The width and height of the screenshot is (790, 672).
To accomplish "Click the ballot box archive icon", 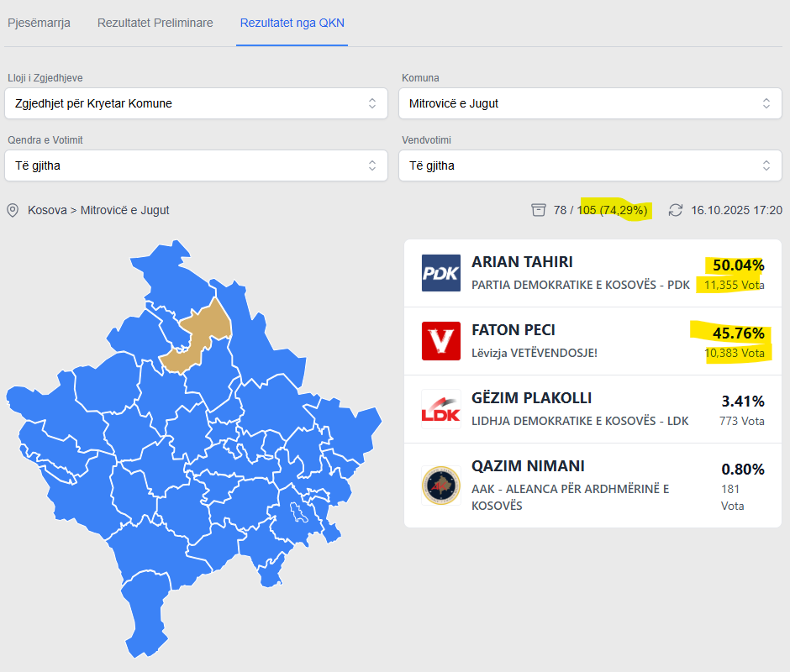I will [539, 210].
